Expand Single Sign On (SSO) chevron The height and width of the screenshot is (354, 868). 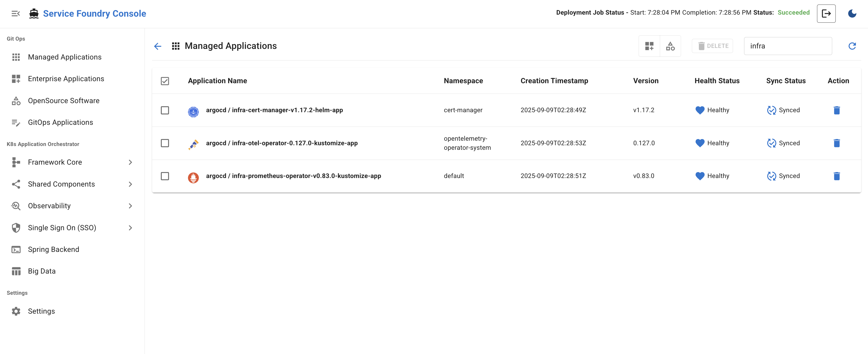coord(130,228)
